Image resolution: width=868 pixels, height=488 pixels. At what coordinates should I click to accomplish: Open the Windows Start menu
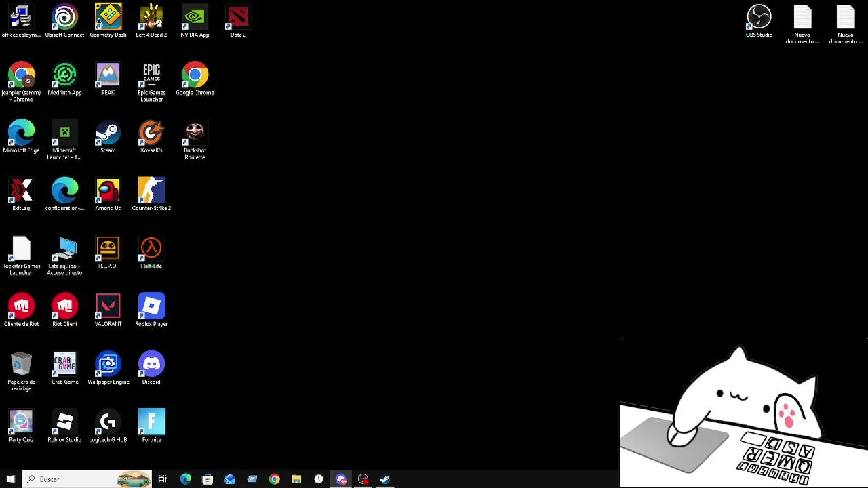11,479
